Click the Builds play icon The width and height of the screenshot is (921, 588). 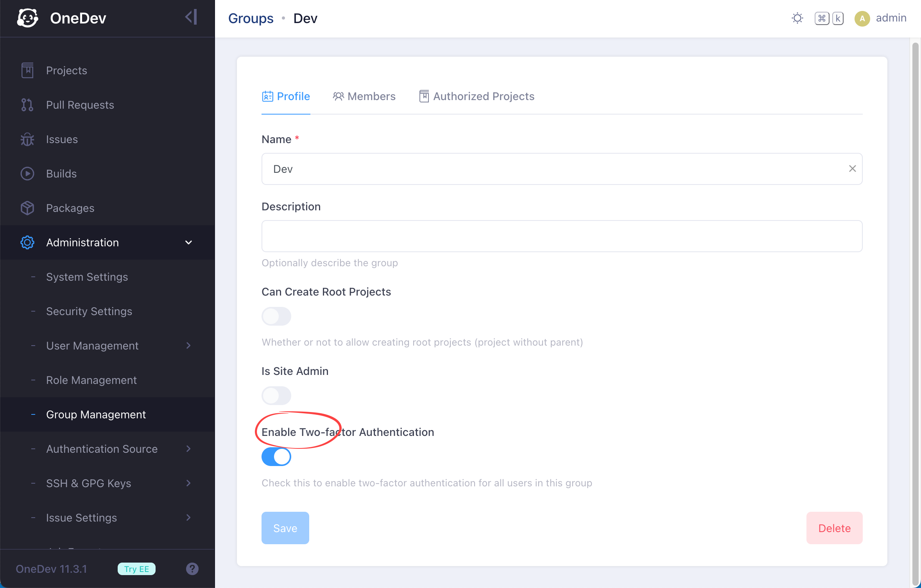click(x=27, y=173)
